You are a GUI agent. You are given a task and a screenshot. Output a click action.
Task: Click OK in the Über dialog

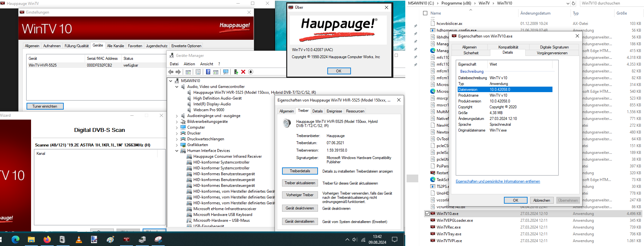click(x=339, y=71)
